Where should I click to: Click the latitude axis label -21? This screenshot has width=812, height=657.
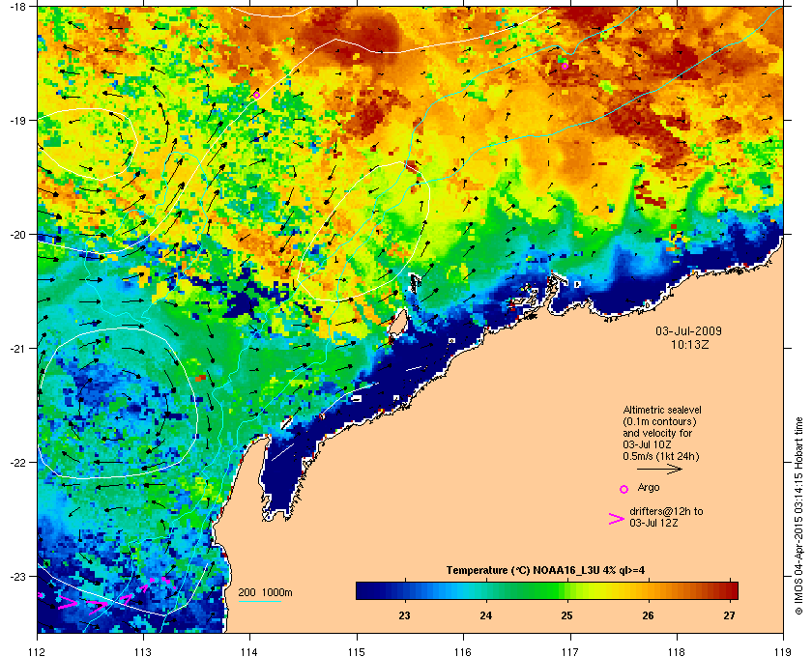17,348
